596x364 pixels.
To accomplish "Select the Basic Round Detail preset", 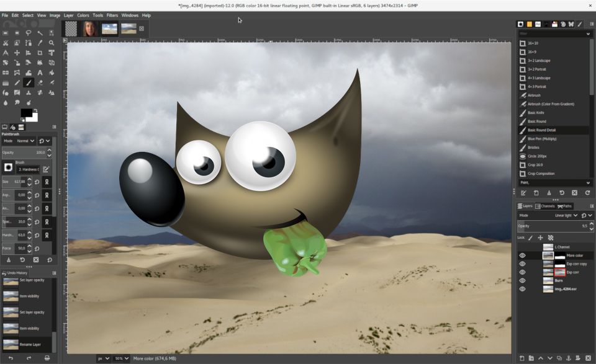I will [553, 130].
